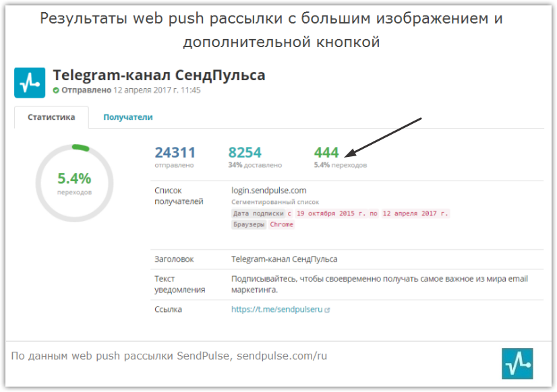Click the Отправлено 12 апреля 2017 г. 11:45 timestamp
Viewport: 557px width, 392px height.
[x=131, y=90]
